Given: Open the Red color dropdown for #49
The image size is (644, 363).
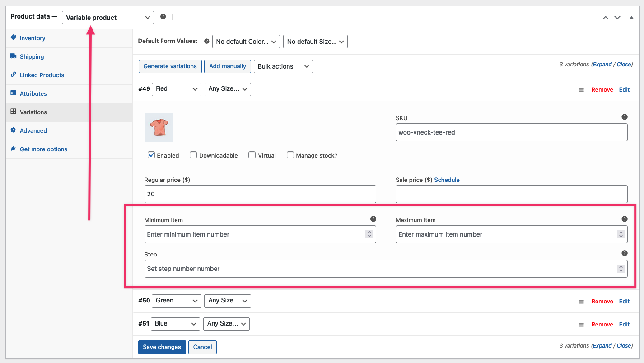Looking at the screenshot, I should coord(177,89).
